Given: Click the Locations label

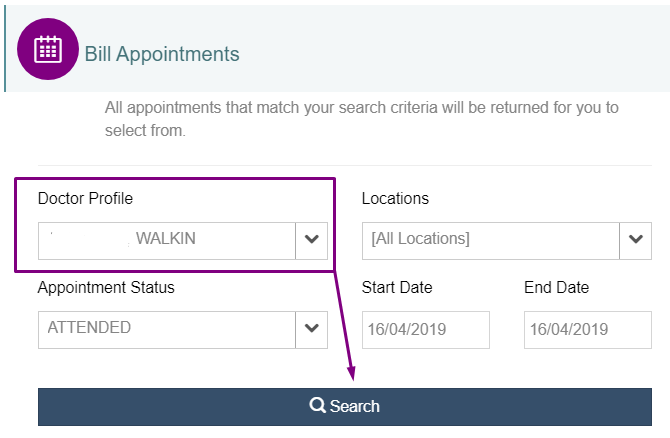Looking at the screenshot, I should tap(395, 198).
